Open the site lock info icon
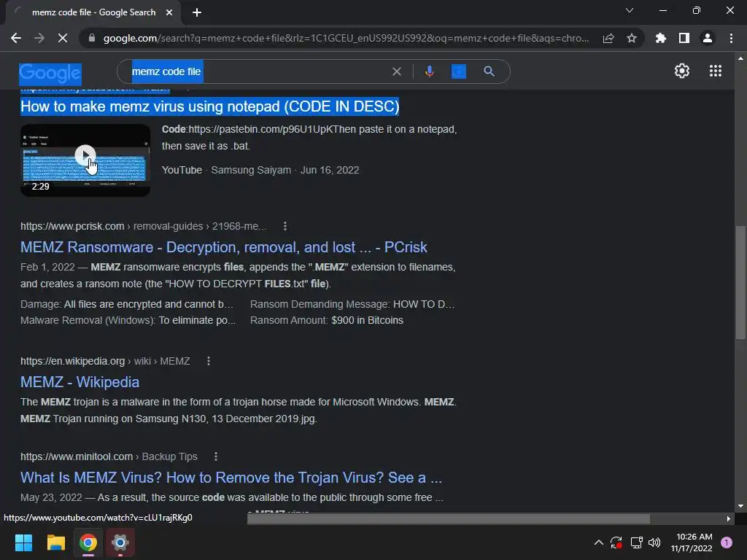 click(x=92, y=38)
